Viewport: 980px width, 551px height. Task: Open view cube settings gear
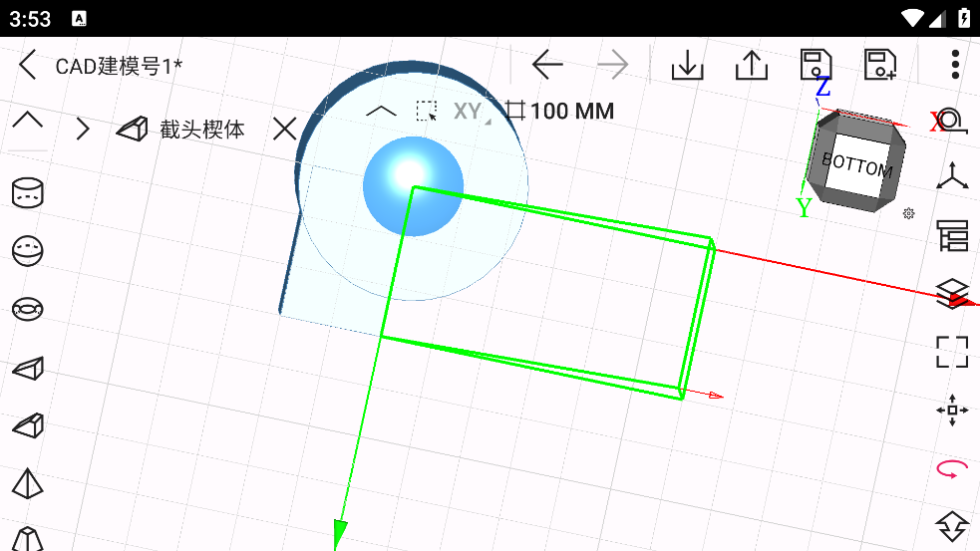tap(909, 213)
